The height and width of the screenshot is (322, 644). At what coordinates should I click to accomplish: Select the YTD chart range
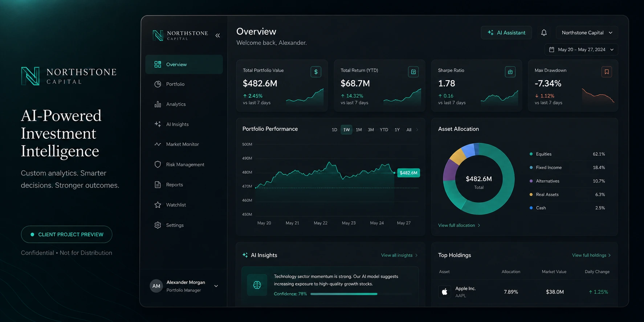tap(384, 130)
